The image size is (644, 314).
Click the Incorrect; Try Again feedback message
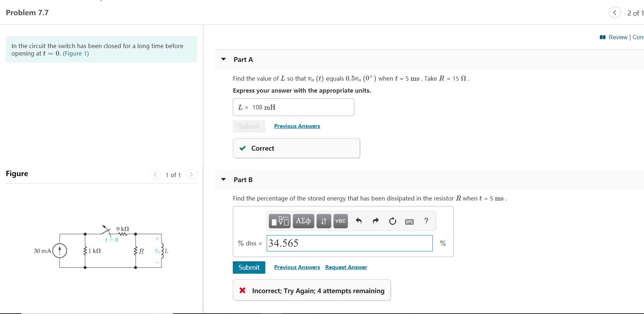point(312,290)
